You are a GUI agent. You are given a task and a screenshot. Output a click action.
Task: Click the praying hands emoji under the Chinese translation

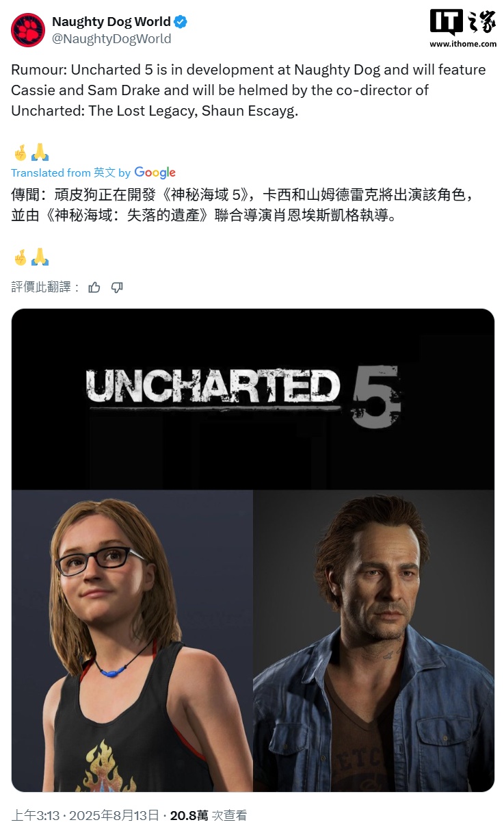coord(40,258)
